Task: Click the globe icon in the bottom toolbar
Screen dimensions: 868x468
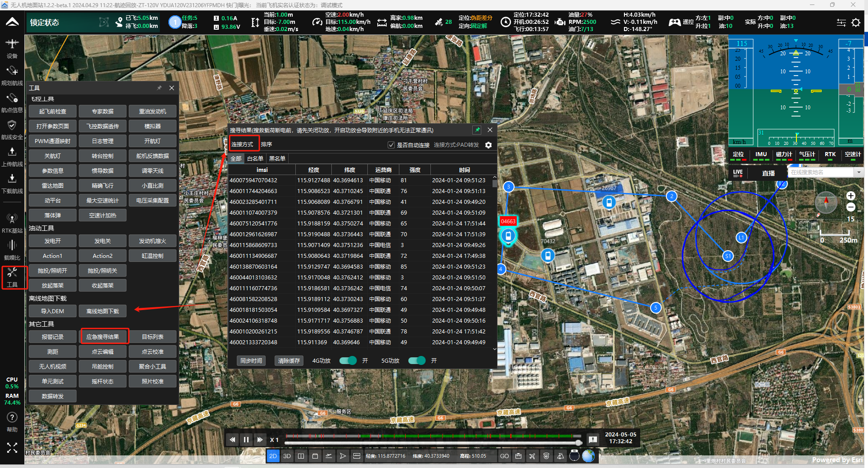Action: click(588, 456)
